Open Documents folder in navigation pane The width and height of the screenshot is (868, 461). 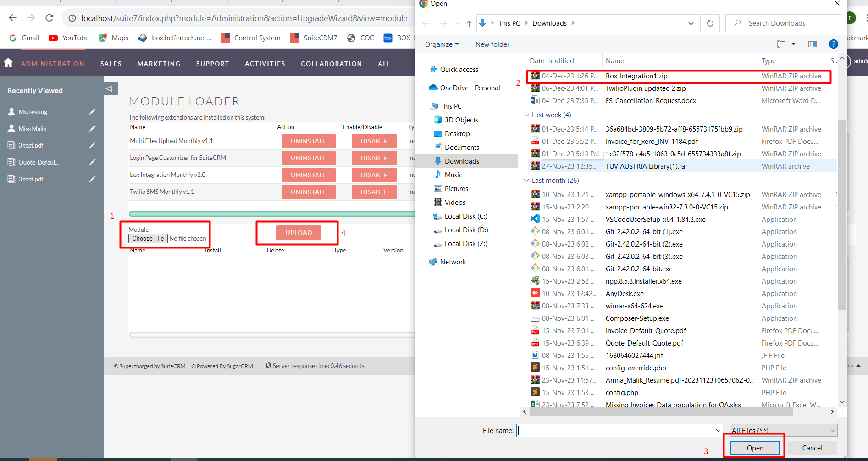click(456, 148)
